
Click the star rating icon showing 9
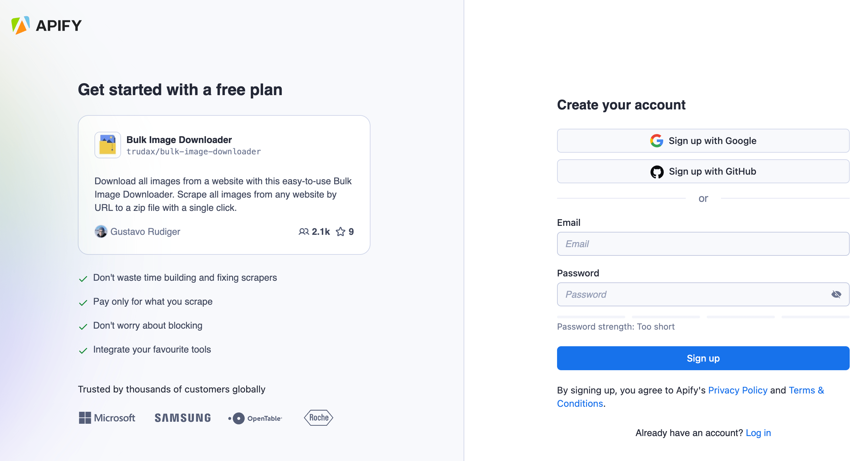coord(341,231)
